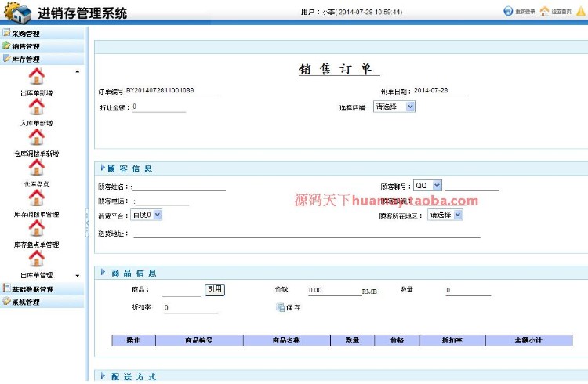588x384 pixels.
Task: Open the 顾客所在地区 dropdown
Action: click(445, 215)
